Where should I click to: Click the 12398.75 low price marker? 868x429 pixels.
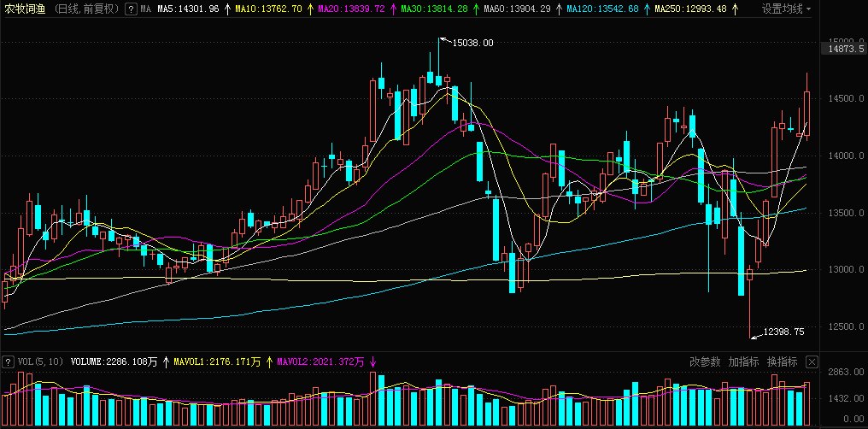[784, 332]
